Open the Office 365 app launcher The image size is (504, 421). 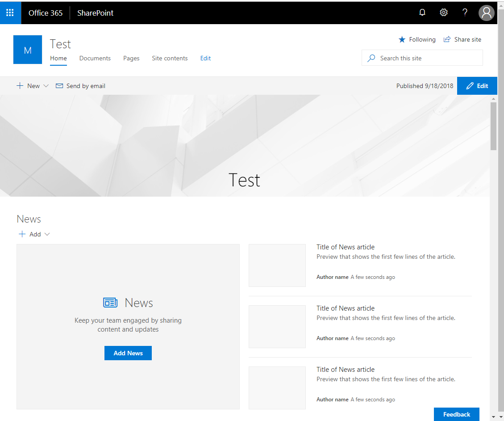click(x=10, y=13)
